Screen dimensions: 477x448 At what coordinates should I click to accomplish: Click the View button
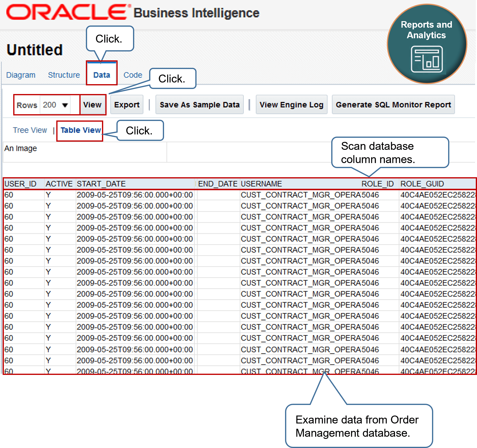click(x=93, y=105)
